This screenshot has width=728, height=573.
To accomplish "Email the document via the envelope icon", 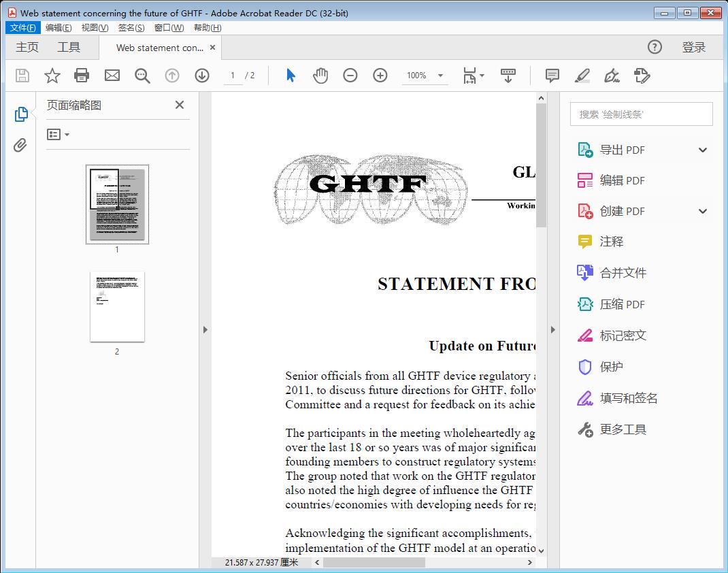I will tap(112, 75).
